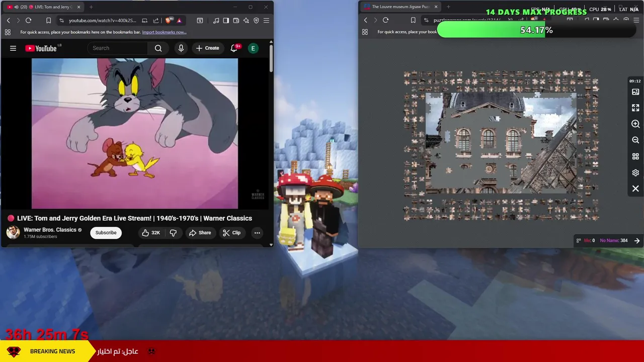Select The Louvre museum Jigsaw Puzzle tab

(400, 7)
